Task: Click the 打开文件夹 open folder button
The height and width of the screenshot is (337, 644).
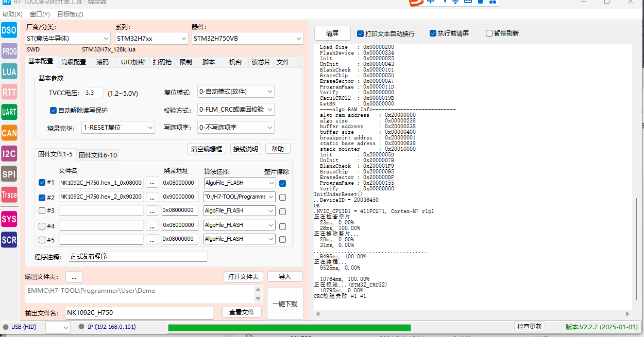Action: [244, 277]
